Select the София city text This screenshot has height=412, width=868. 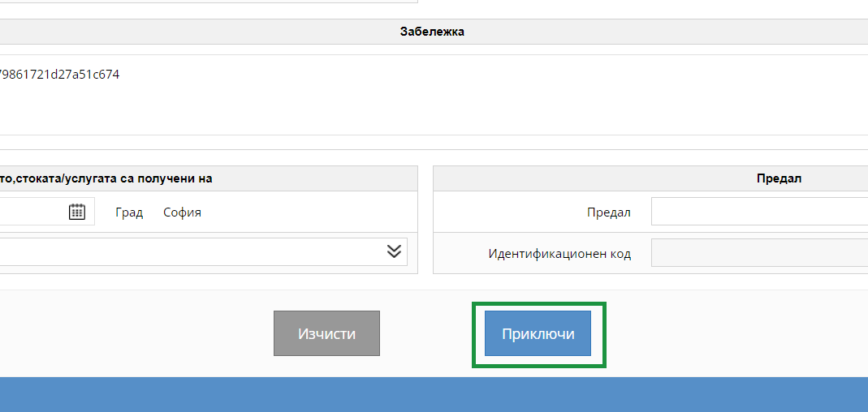(182, 212)
